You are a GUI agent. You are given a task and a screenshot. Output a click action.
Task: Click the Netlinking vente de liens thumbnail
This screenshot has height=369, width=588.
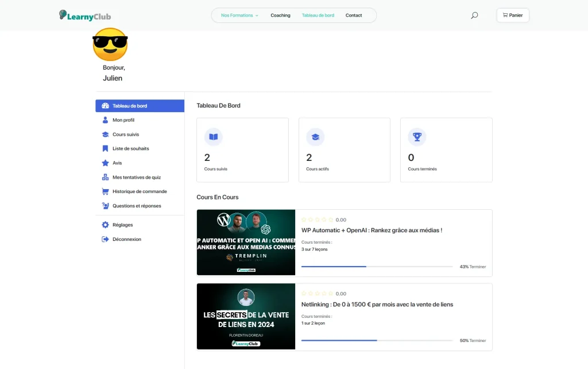coord(246,317)
